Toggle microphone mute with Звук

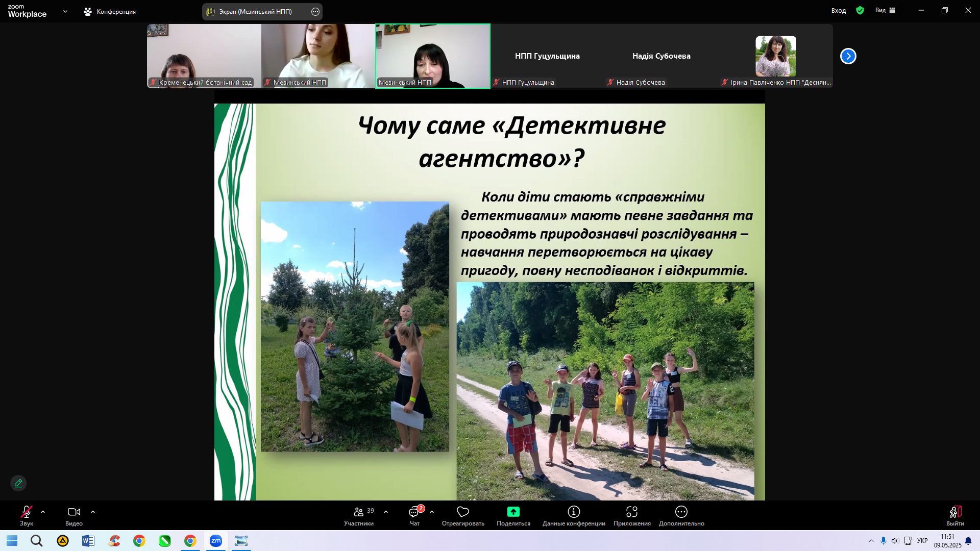[27, 512]
